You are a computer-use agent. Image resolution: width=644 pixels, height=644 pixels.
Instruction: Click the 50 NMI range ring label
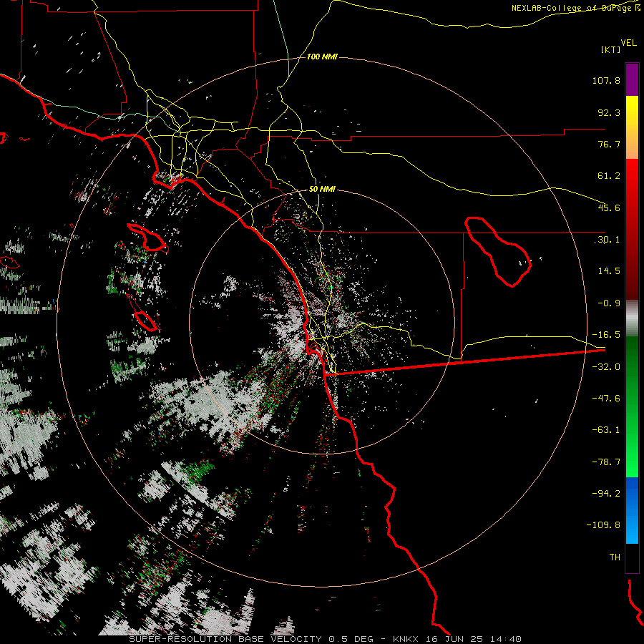click(322, 189)
